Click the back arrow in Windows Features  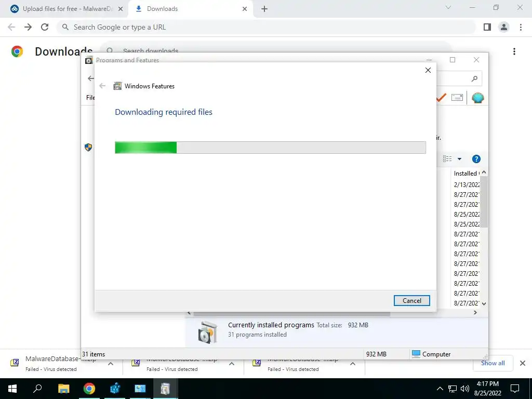click(102, 86)
